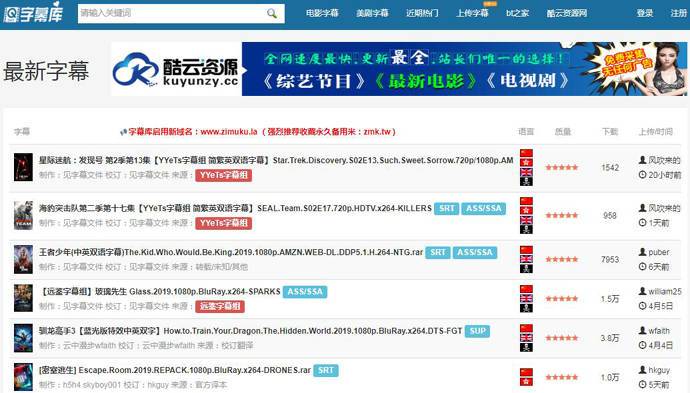Screen dimensions: 690x393
Task: Open Escape.Room.2019.REPACK subtitle title link
Action: (x=175, y=370)
